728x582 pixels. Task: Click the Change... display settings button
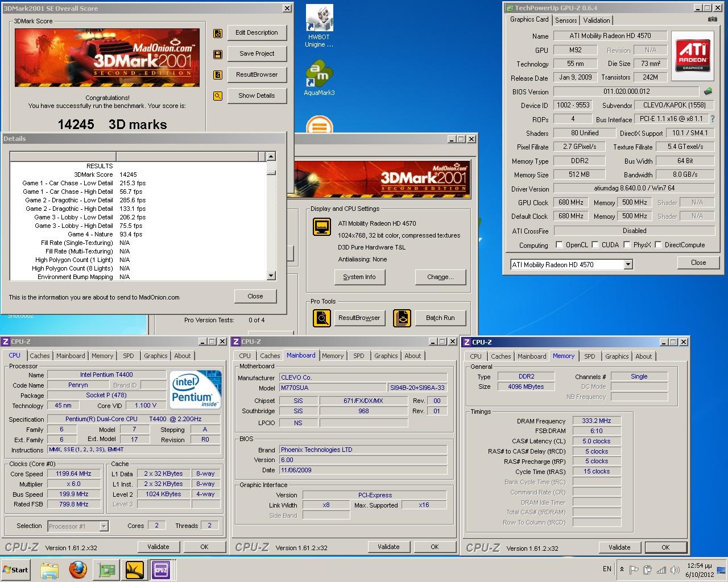[441, 277]
